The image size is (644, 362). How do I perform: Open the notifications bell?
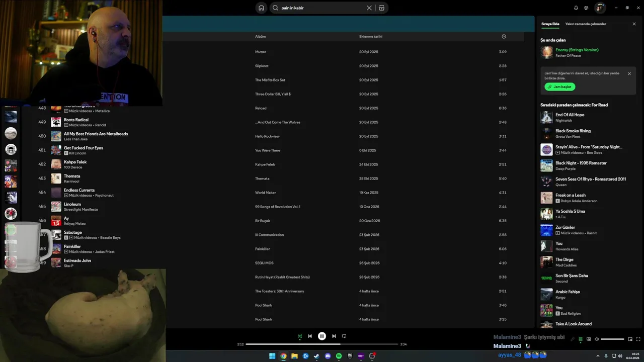pos(576,8)
